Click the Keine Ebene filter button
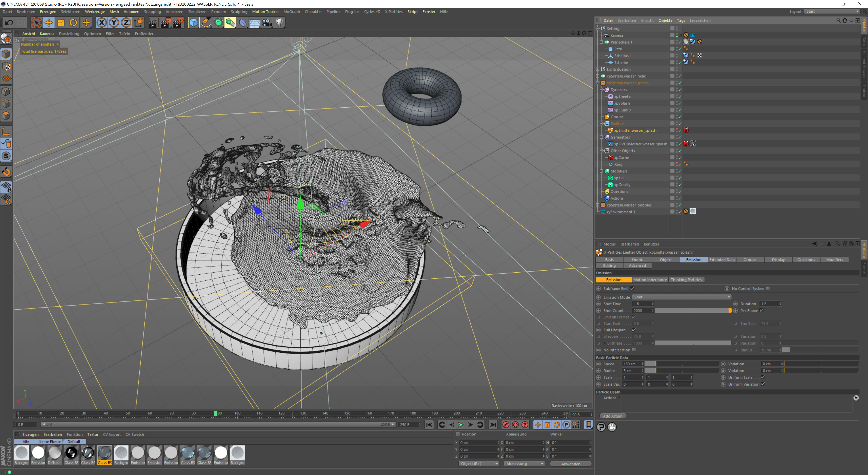 50,442
